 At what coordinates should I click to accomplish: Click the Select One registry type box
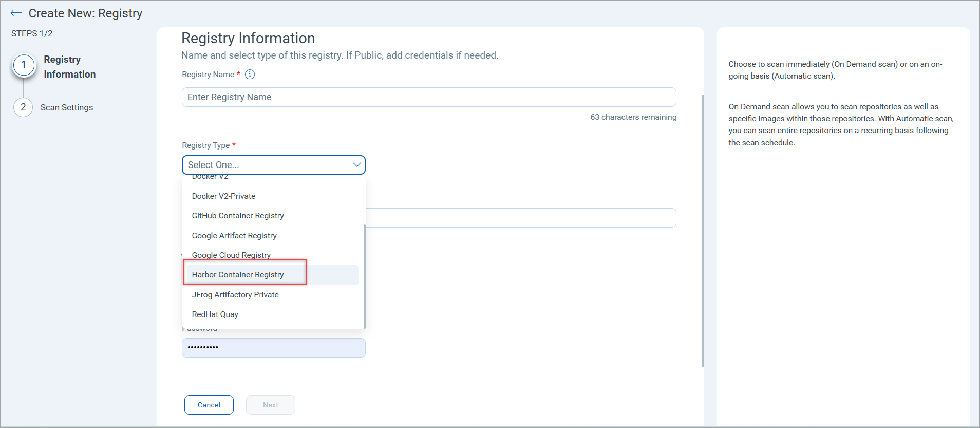pyautogui.click(x=267, y=165)
